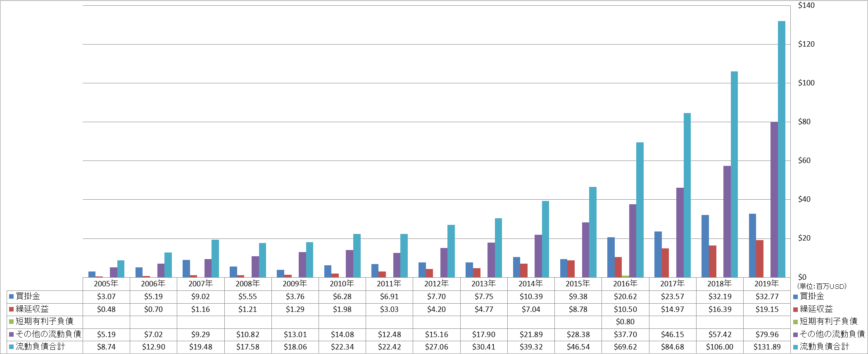Click the $0.48 繰延収益 cell for 2005
868x354 pixels.
tap(106, 309)
